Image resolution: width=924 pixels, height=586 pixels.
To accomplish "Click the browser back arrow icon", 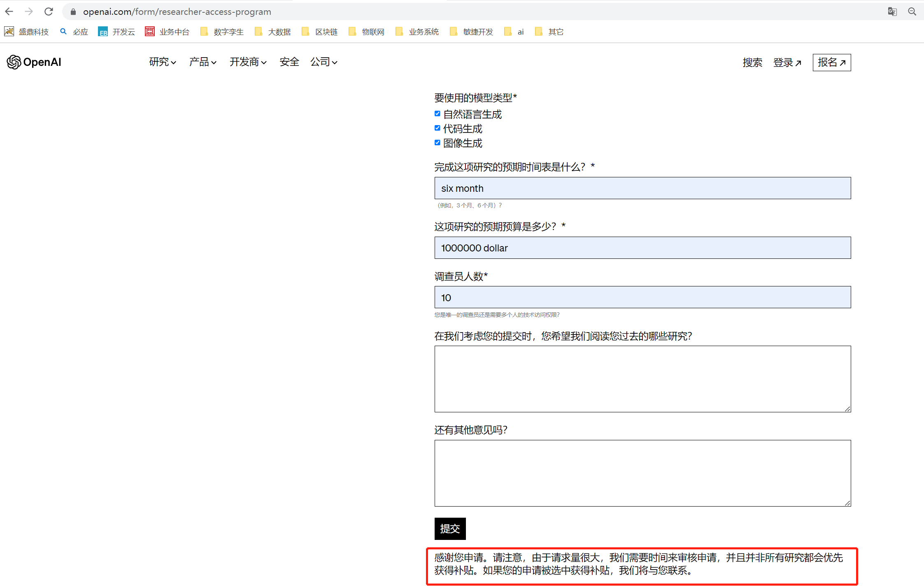I will click(9, 12).
